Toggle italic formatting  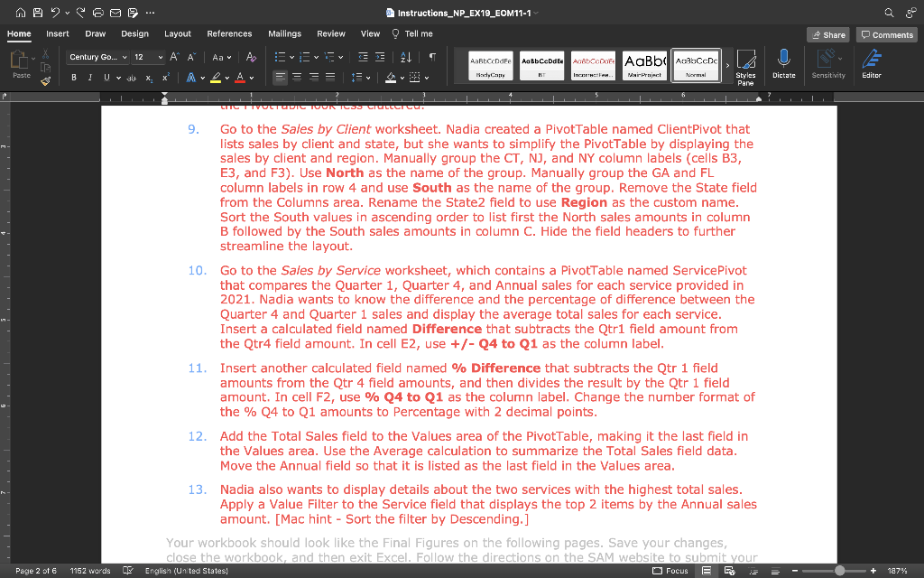tap(90, 78)
